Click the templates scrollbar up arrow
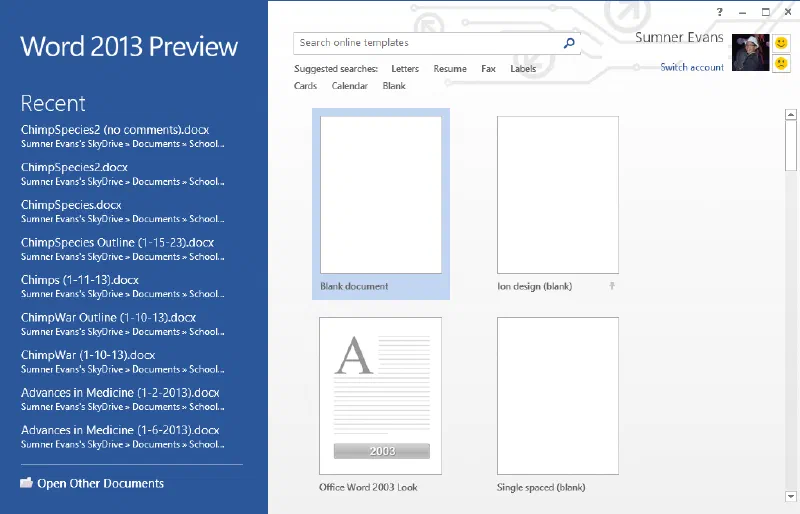 click(791, 115)
